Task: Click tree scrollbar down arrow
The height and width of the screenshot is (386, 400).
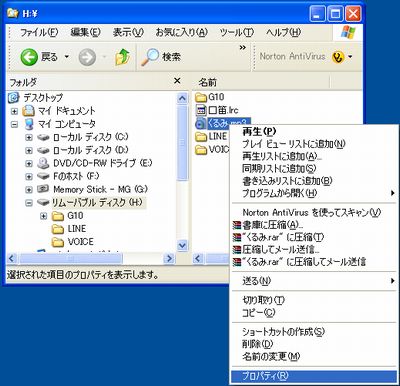Action: (182, 246)
